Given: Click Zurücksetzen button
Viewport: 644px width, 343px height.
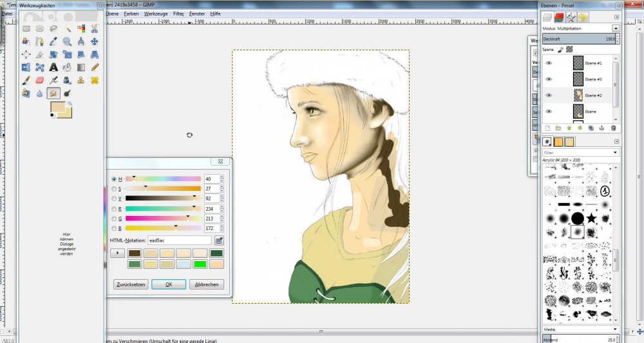Looking at the screenshot, I should (x=131, y=284).
